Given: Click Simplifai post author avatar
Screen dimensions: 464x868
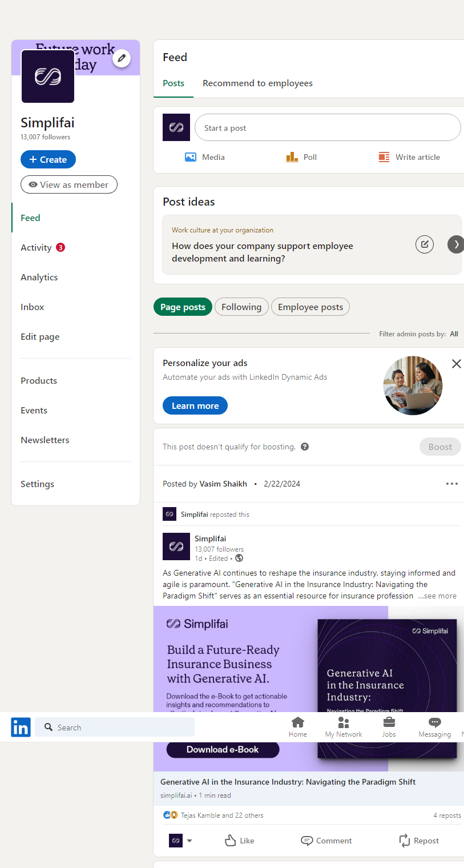Looking at the screenshot, I should click(176, 546).
